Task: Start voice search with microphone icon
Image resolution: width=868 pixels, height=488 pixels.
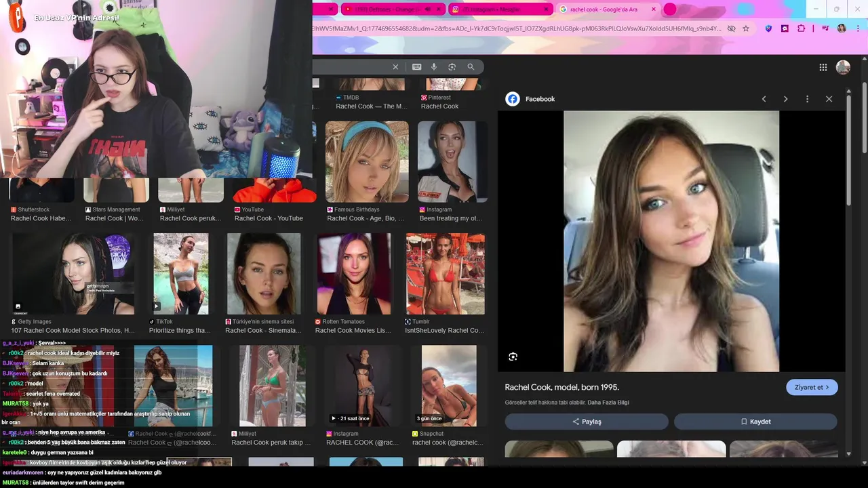Action: tap(434, 67)
